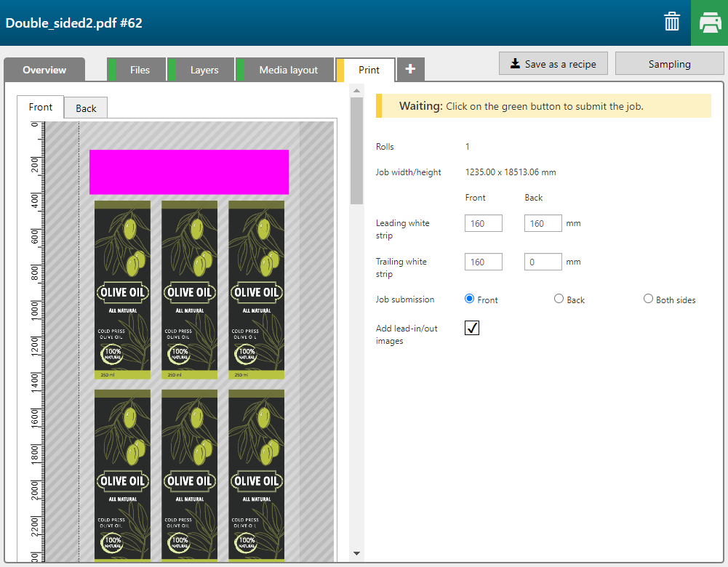This screenshot has width=728, height=567.
Task: Click the plus icon to add tab
Action: coord(410,69)
